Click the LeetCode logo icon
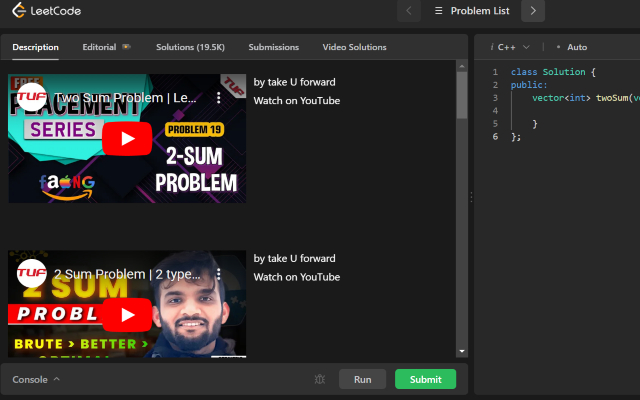 coord(19,11)
